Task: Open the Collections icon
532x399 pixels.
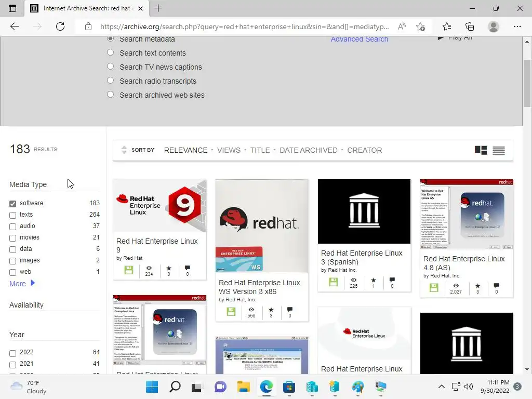Action: coord(470,26)
